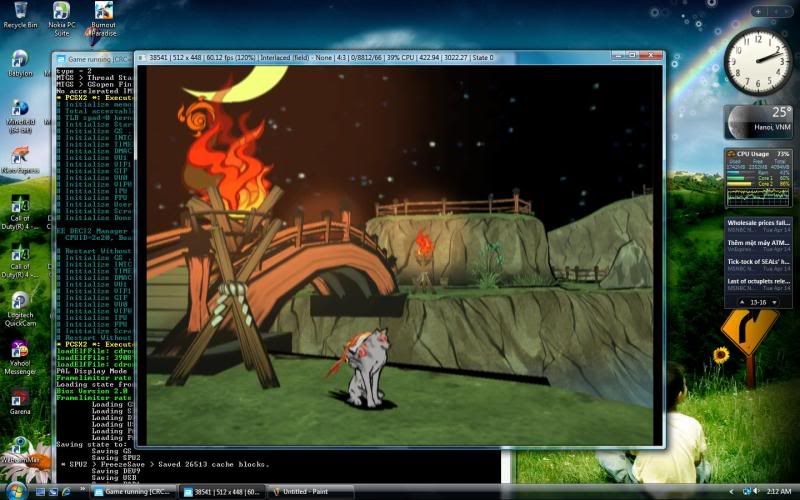
Task: Click the analog clock gadget
Action: [x=758, y=62]
